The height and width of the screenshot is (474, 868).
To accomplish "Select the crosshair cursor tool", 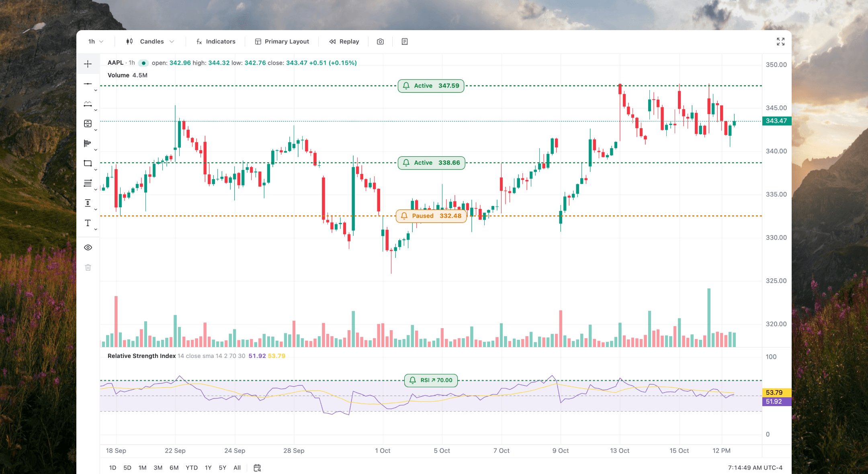I will click(x=88, y=64).
